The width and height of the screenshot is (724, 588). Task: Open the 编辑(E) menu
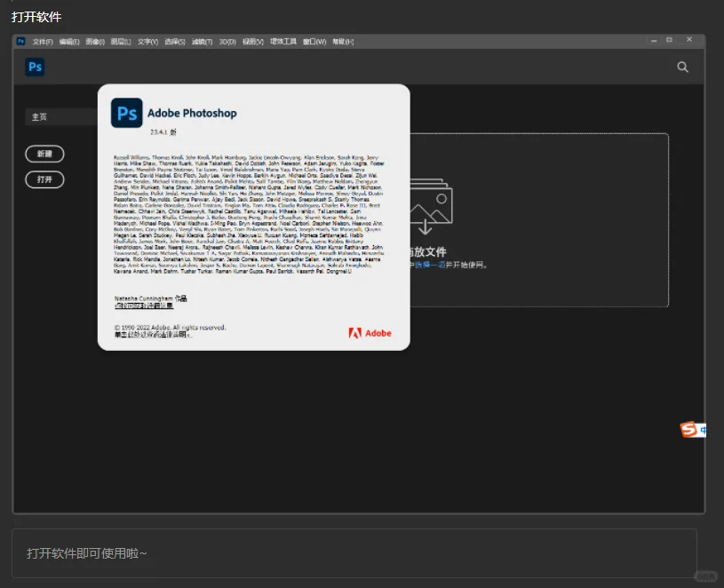tap(69, 42)
